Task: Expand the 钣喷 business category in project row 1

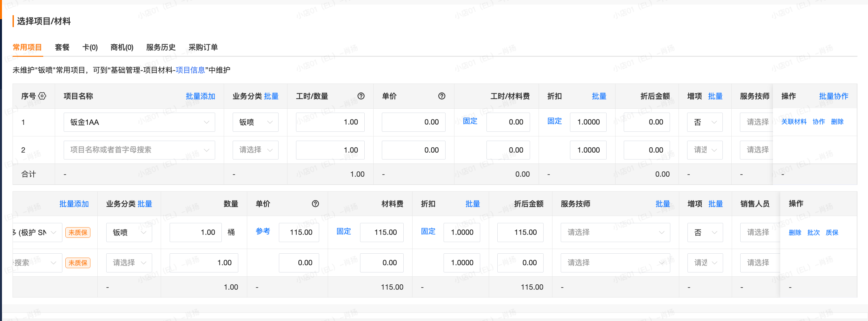Action: pyautogui.click(x=255, y=122)
